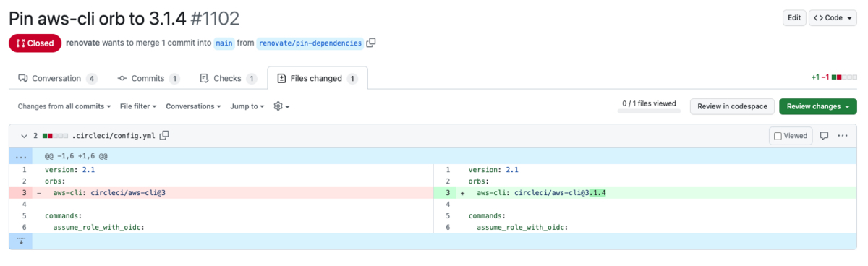Click the red Closed status badge
The height and width of the screenshot is (266, 868).
click(35, 43)
